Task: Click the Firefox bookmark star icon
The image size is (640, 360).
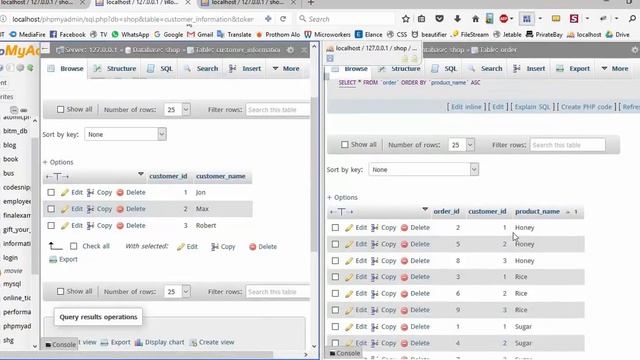Action: [405, 19]
